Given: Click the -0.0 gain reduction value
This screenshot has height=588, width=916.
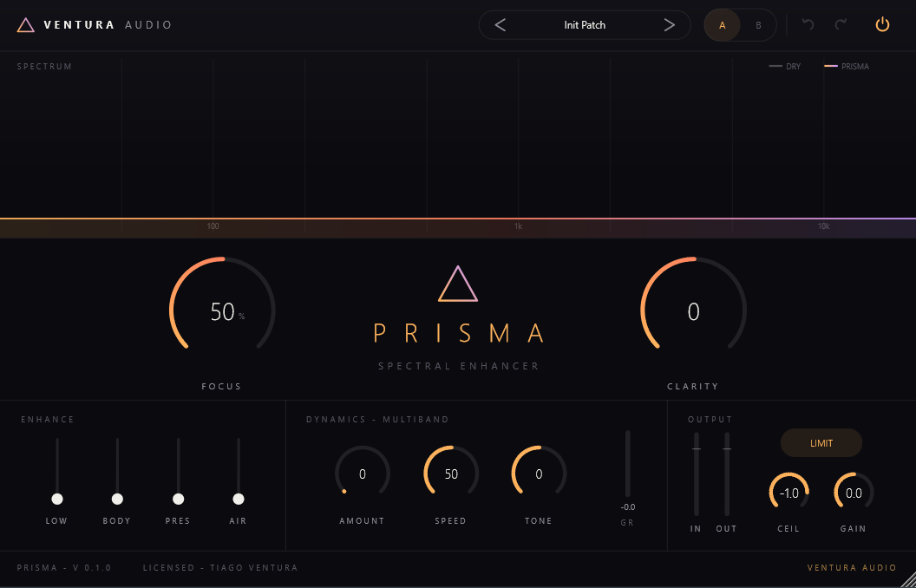Looking at the screenshot, I should pos(628,506).
